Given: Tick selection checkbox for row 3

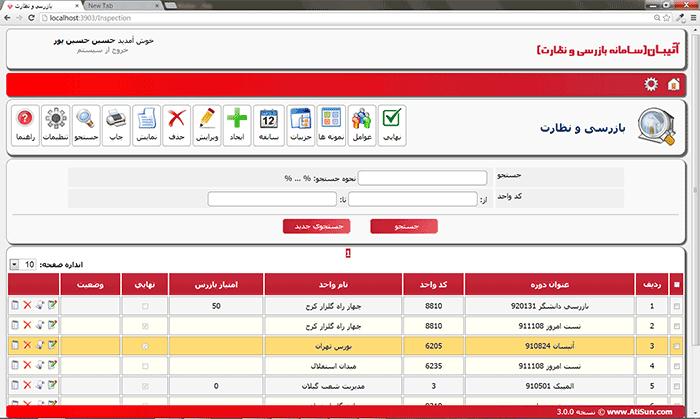Looking at the screenshot, I should [x=677, y=346].
